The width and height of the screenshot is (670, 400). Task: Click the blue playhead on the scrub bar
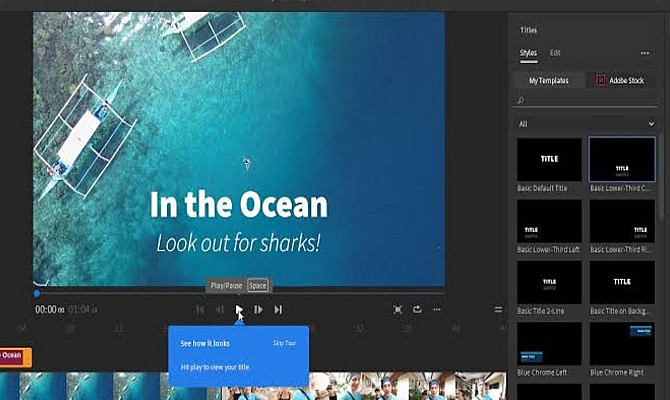tap(37, 294)
